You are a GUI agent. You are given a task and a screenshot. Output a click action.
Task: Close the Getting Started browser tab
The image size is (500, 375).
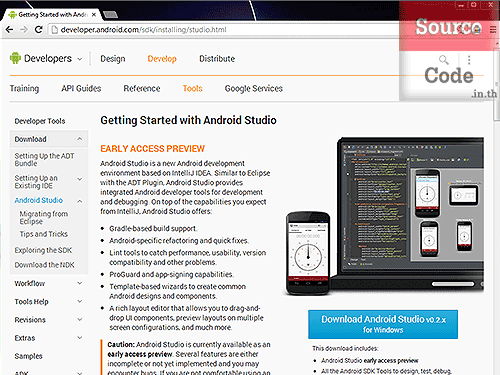[x=94, y=15]
